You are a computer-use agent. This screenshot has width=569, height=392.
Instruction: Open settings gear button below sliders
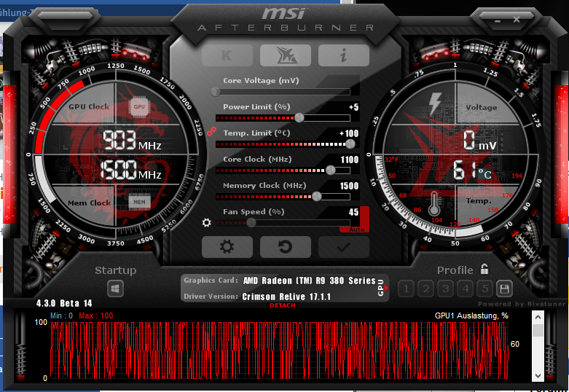(227, 247)
